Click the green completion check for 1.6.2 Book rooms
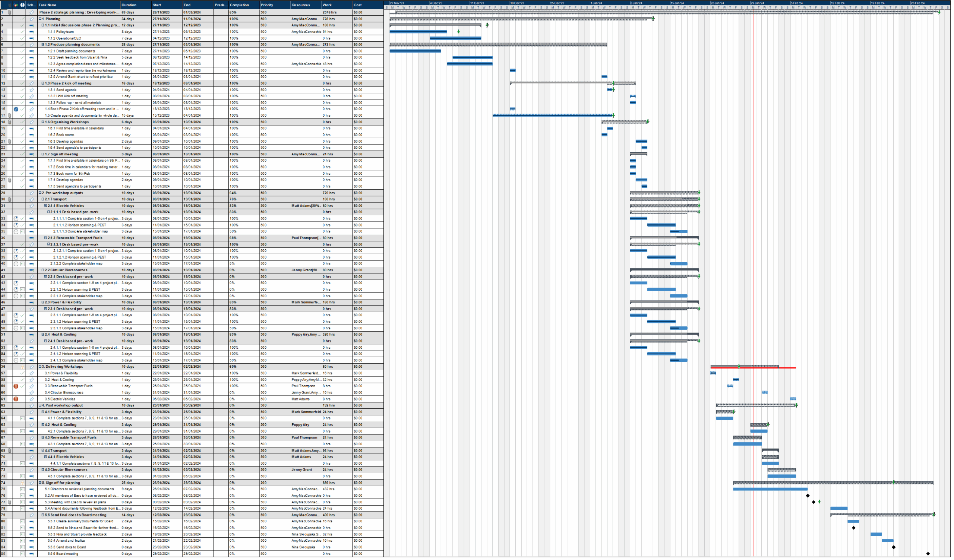954x560 pixels. click(22, 135)
